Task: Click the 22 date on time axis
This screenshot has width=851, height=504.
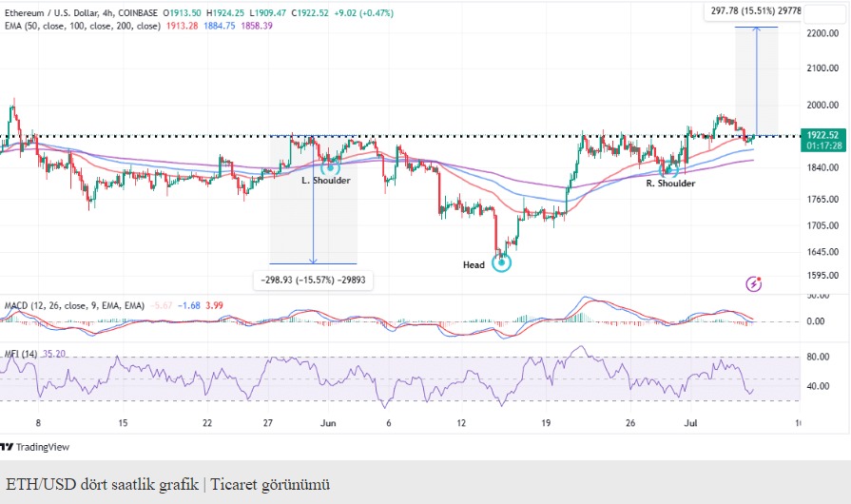Action: coord(207,423)
